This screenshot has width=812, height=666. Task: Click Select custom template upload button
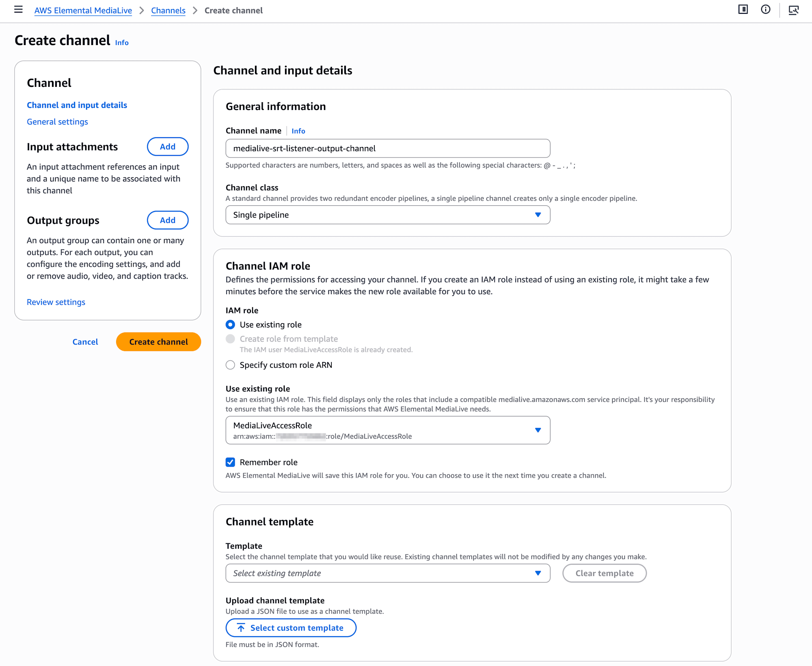point(291,628)
